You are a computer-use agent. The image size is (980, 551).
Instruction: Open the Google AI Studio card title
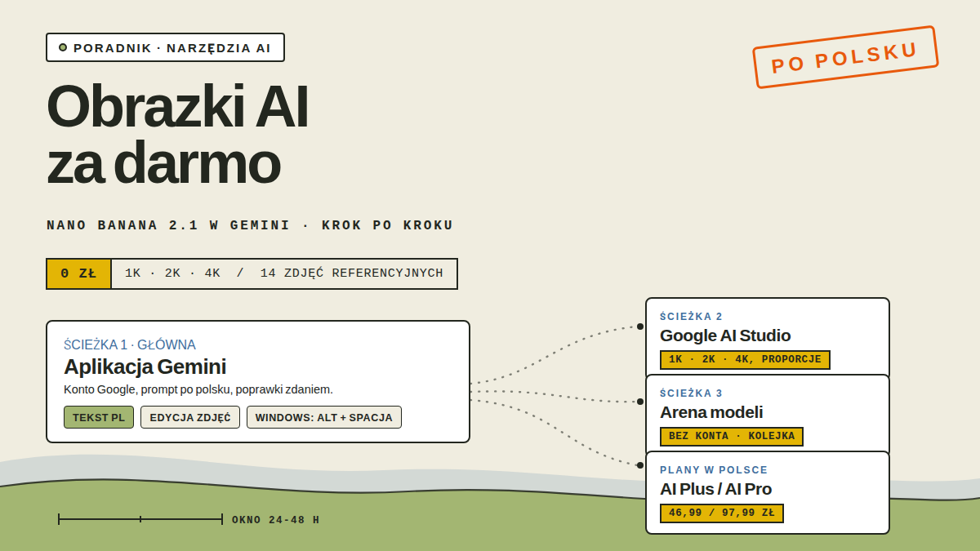[725, 335]
